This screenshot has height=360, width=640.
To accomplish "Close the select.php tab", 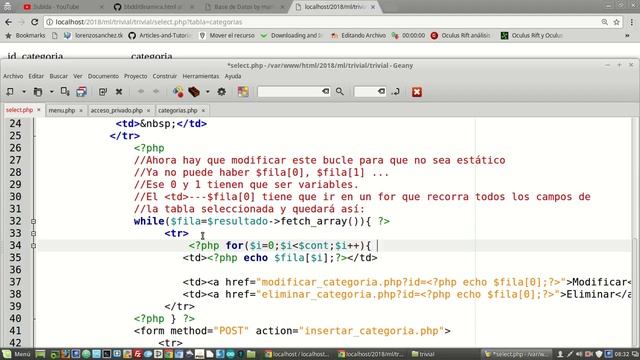I will (39, 110).
